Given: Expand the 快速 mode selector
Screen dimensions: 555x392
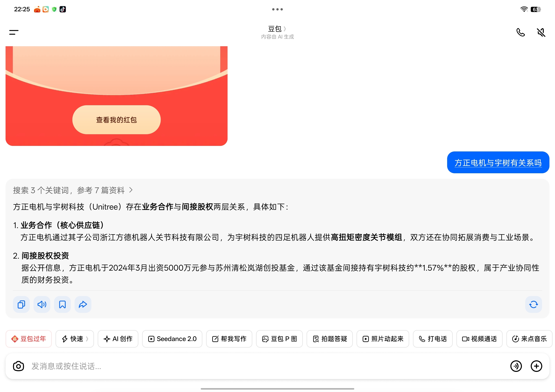Looking at the screenshot, I should pyautogui.click(x=75, y=339).
